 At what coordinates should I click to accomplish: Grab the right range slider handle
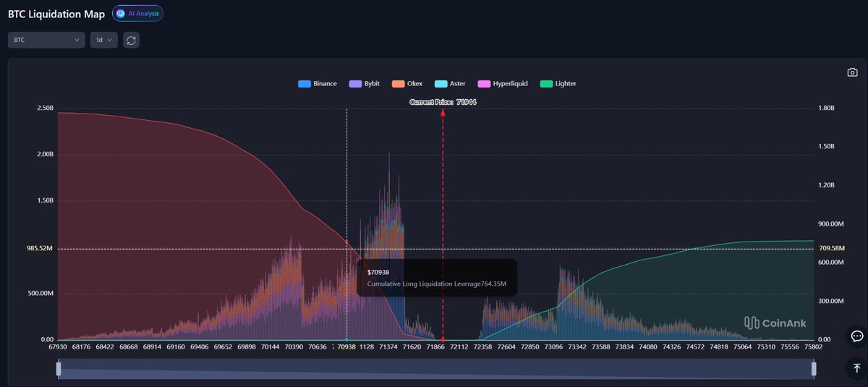pos(814,369)
